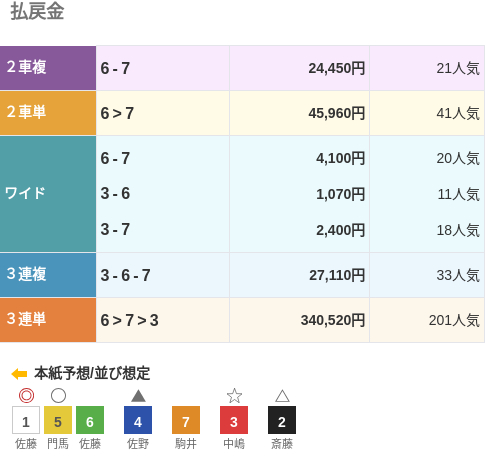Click the orange number 7 rider box
This screenshot has height=468, width=485.
click(x=186, y=420)
